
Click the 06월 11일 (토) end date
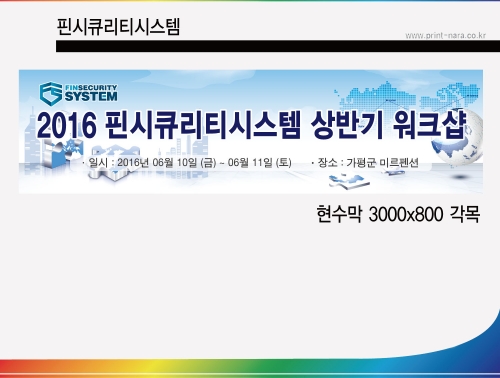pyautogui.click(x=260, y=163)
